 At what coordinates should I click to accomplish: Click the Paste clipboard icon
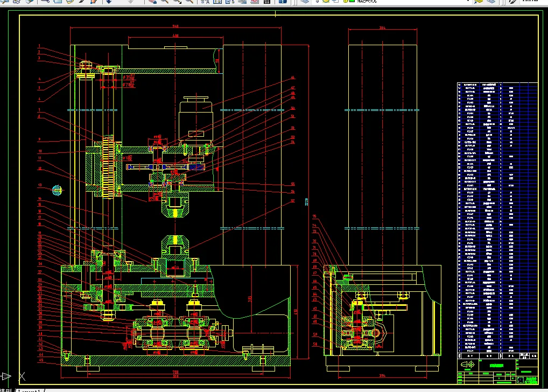[70, 2]
